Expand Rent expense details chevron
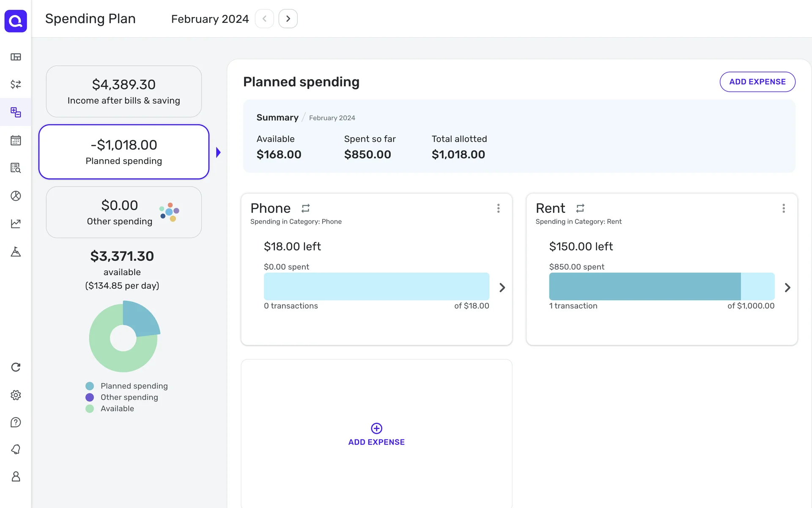This screenshot has width=812, height=508. tap(787, 288)
